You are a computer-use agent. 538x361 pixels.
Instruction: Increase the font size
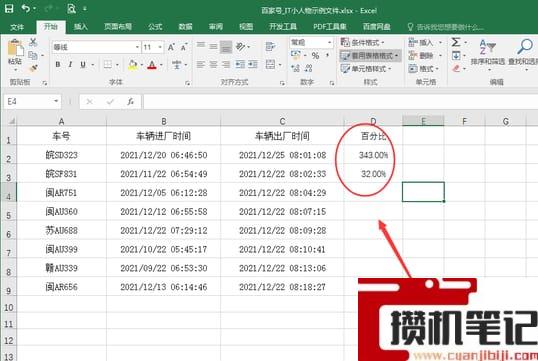click(x=171, y=47)
